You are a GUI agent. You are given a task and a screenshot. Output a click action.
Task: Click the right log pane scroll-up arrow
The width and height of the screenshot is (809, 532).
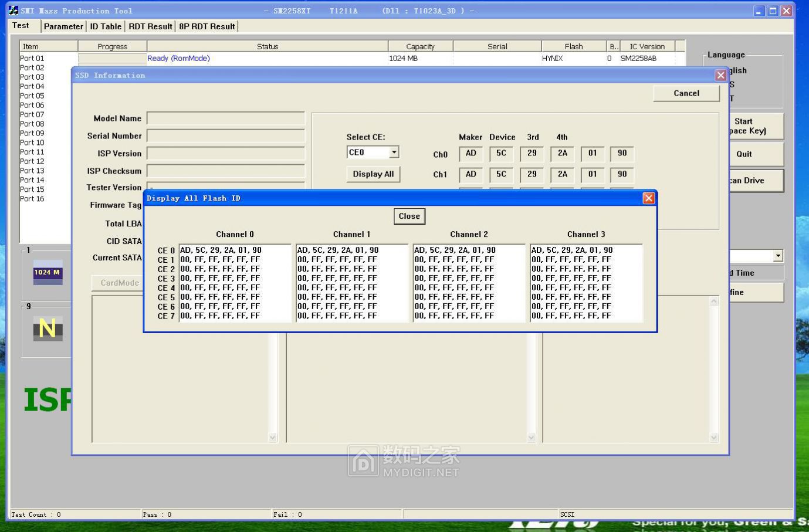(x=714, y=301)
